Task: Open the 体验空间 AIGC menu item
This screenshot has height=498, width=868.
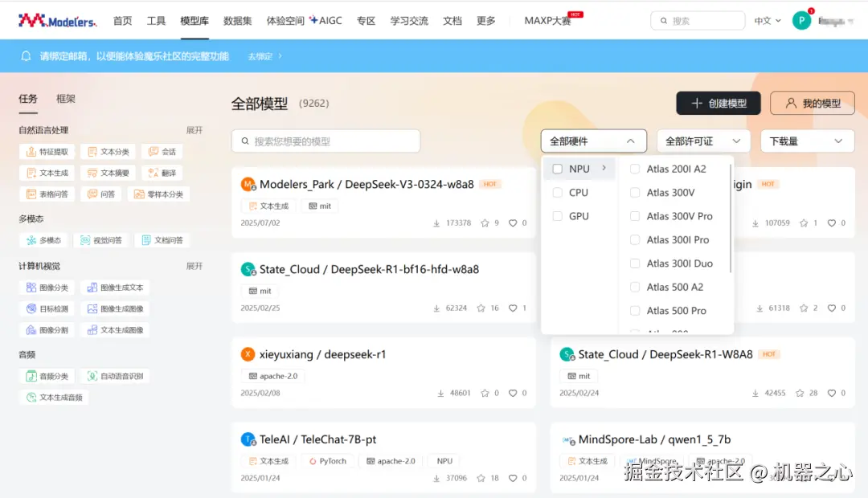Action: [x=304, y=20]
